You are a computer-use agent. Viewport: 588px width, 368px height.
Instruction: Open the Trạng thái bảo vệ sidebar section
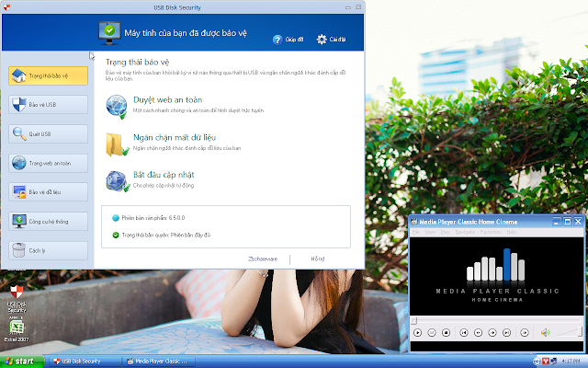coord(49,75)
